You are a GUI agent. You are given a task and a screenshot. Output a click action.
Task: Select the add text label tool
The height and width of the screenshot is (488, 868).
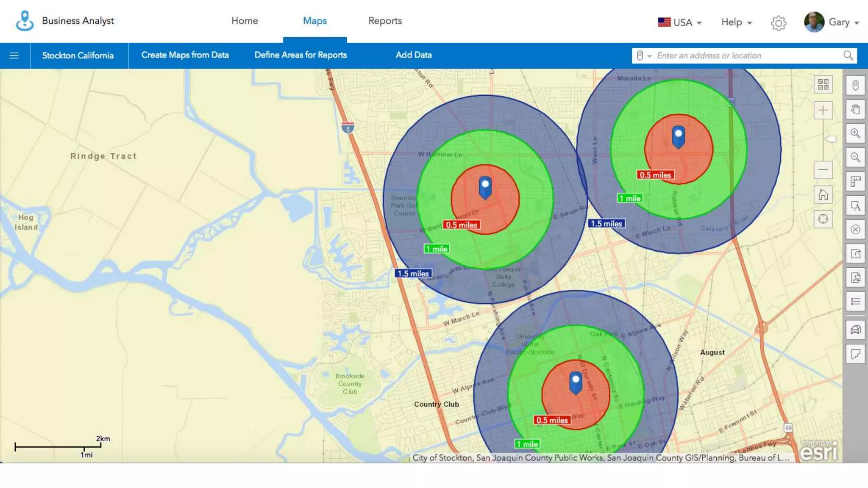point(855,206)
